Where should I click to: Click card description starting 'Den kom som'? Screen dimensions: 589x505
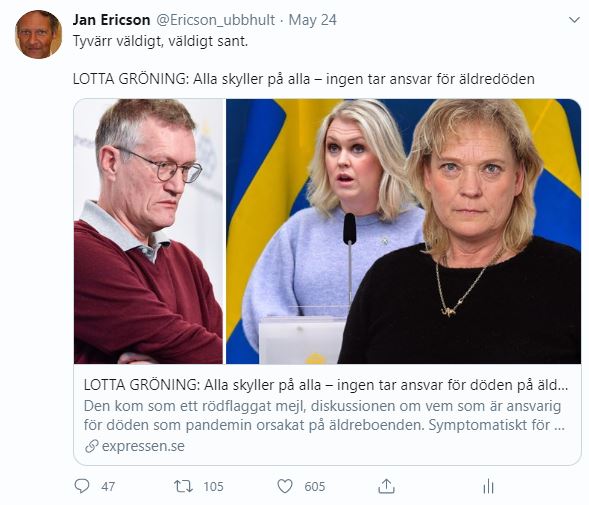pos(324,416)
